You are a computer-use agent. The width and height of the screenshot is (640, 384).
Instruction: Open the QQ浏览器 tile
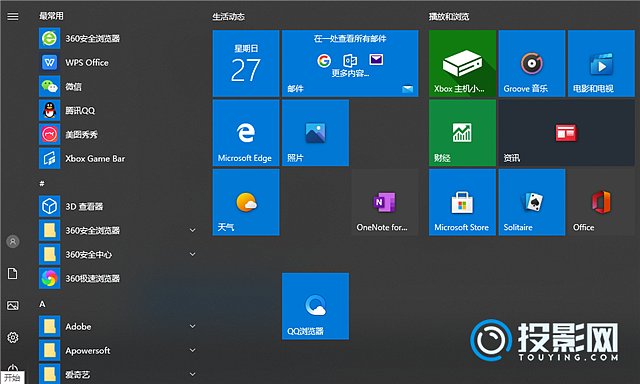(x=315, y=306)
